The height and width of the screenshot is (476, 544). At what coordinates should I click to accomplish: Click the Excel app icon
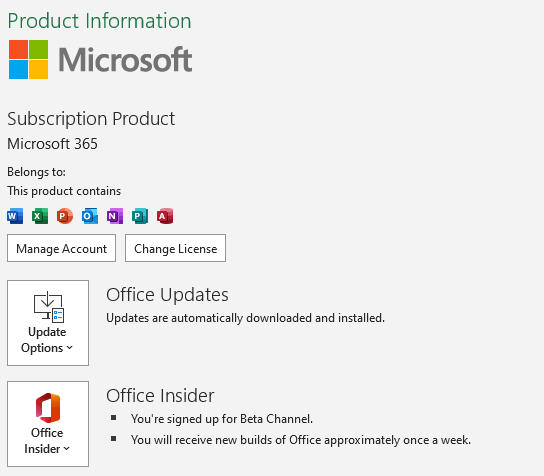[40, 216]
